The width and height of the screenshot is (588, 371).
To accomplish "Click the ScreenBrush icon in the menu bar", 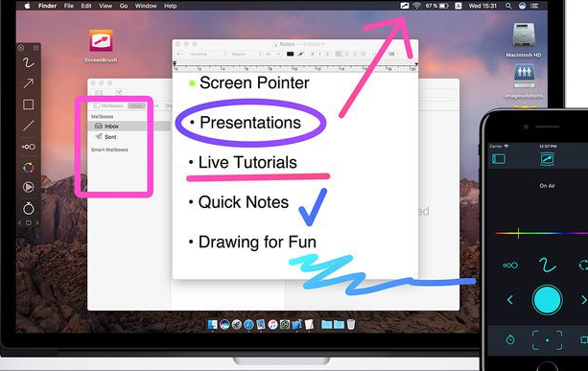I will click(x=404, y=6).
